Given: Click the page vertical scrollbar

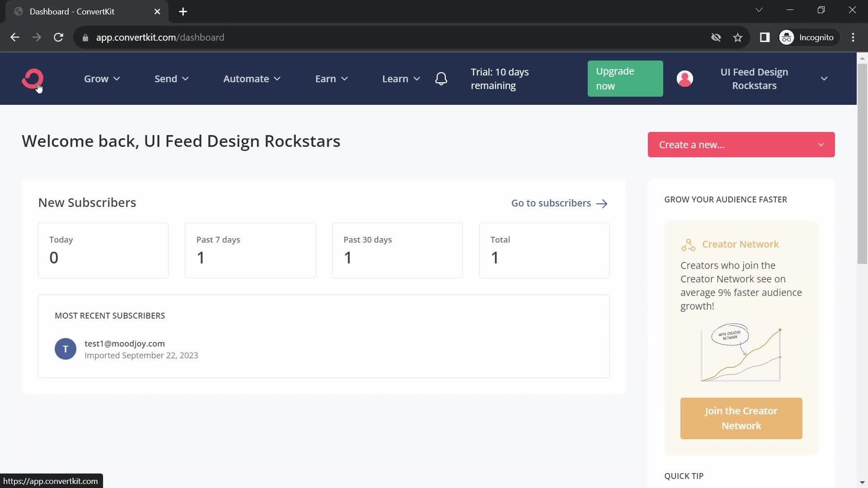Looking at the screenshot, I should pyautogui.click(x=862, y=163).
